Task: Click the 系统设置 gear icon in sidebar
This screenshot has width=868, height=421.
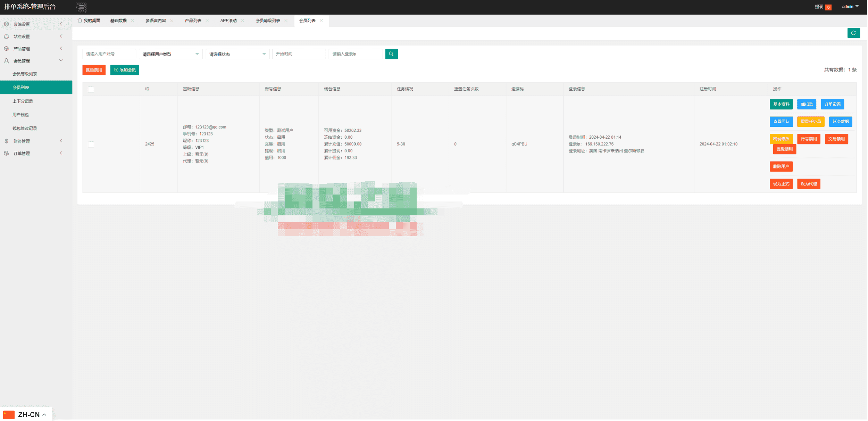Action: pos(6,24)
